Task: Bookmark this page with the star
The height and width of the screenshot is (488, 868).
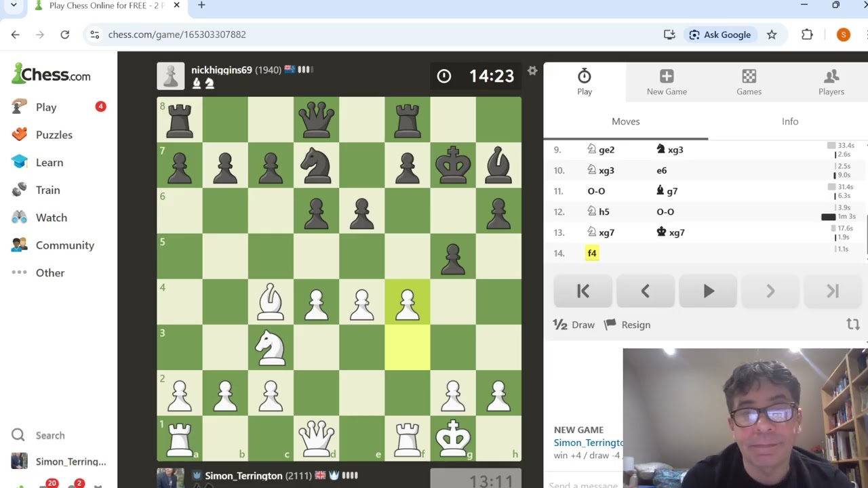Action: [772, 35]
